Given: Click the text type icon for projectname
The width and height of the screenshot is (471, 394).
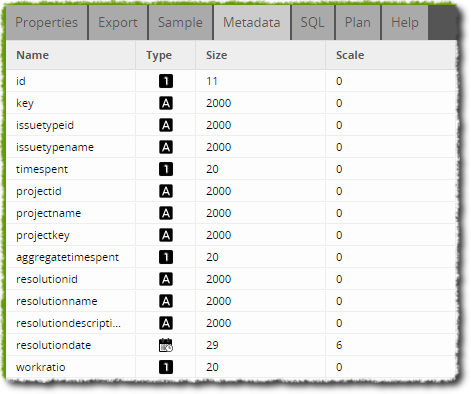Looking at the screenshot, I should [x=166, y=213].
